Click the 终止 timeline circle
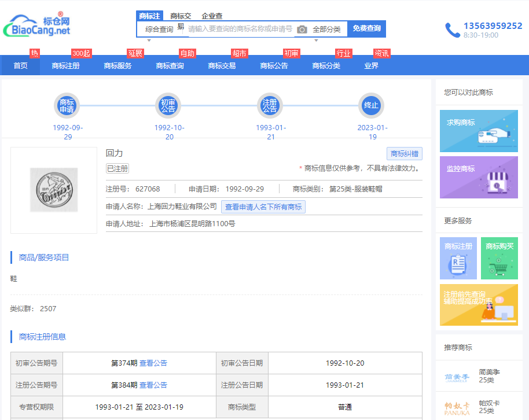 [371, 106]
